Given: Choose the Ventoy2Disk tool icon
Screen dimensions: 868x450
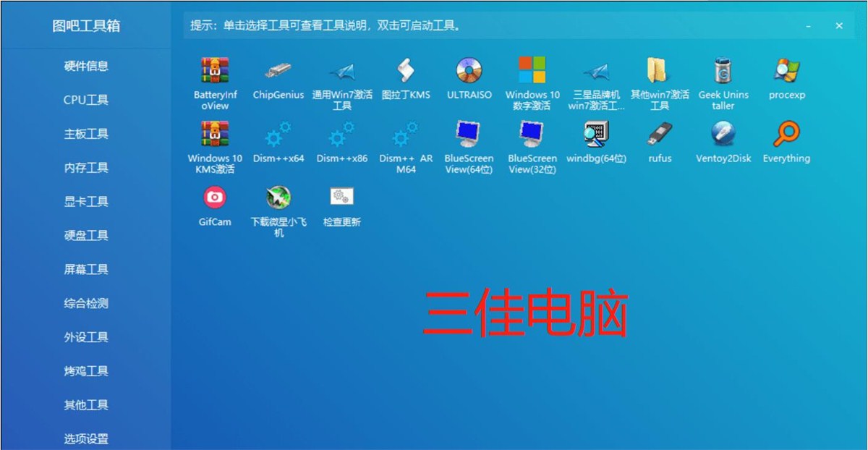Looking at the screenshot, I should 723,134.
